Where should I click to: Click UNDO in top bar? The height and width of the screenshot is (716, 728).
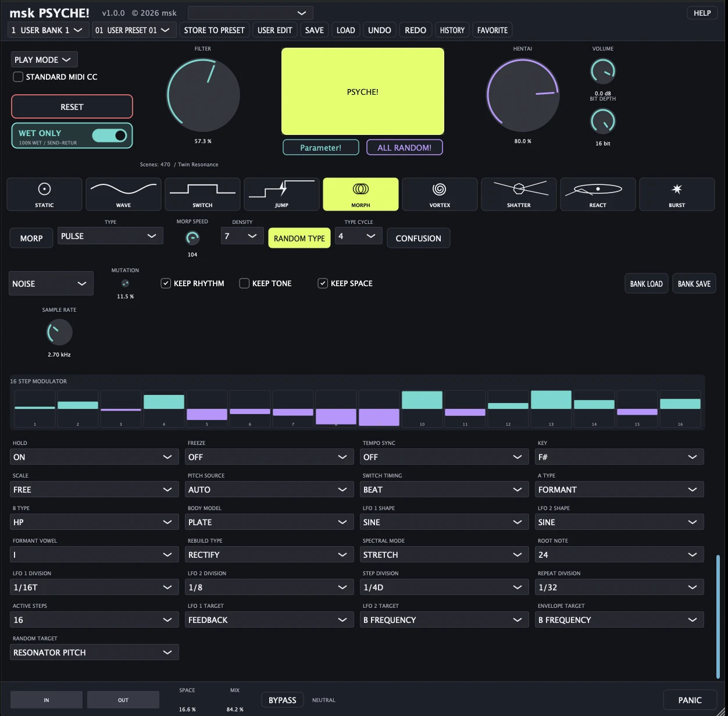(380, 30)
